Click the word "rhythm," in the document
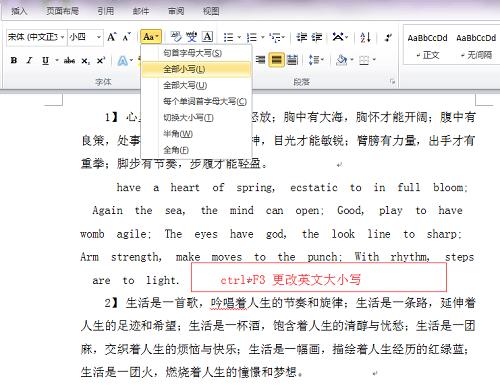The width and height of the screenshot is (500, 385). pos(410,257)
